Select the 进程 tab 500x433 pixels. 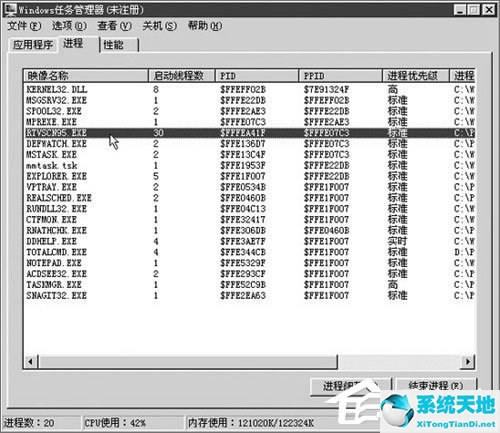tap(78, 43)
